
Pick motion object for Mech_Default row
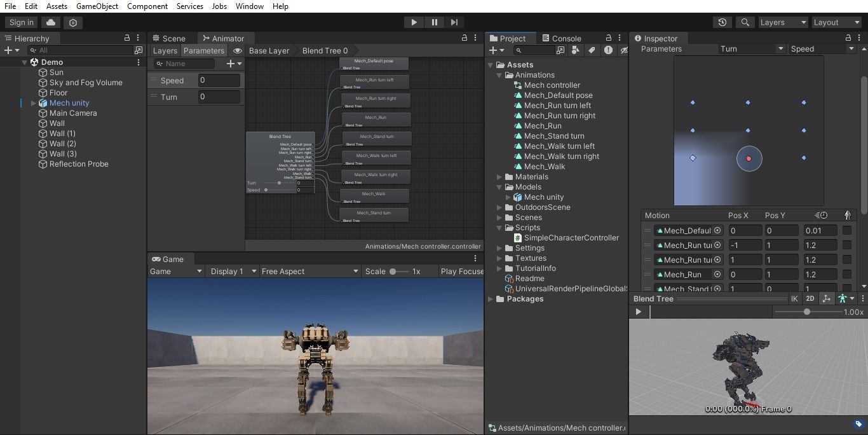(717, 230)
